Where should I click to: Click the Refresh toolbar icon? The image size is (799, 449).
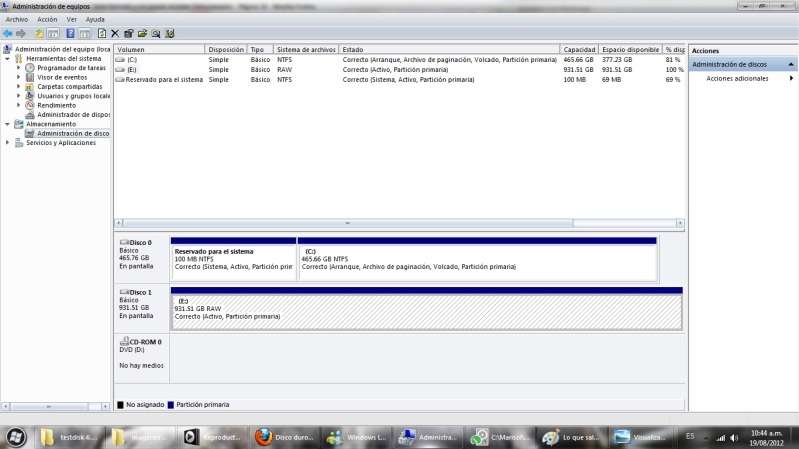(101, 33)
